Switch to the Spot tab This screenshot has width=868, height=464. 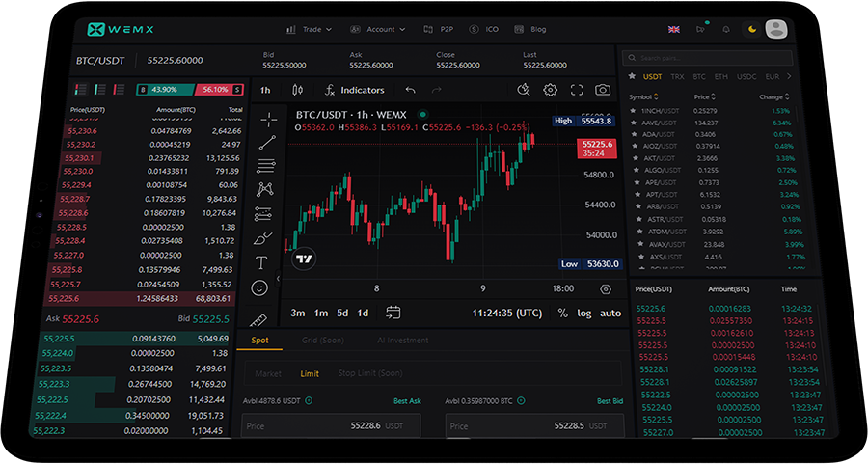259,340
